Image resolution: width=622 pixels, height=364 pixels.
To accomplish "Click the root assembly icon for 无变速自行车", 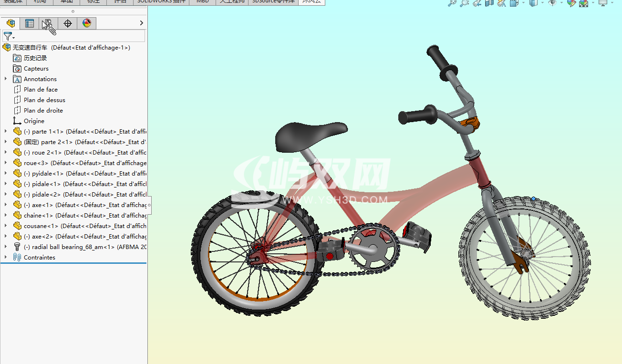I will click(x=7, y=47).
